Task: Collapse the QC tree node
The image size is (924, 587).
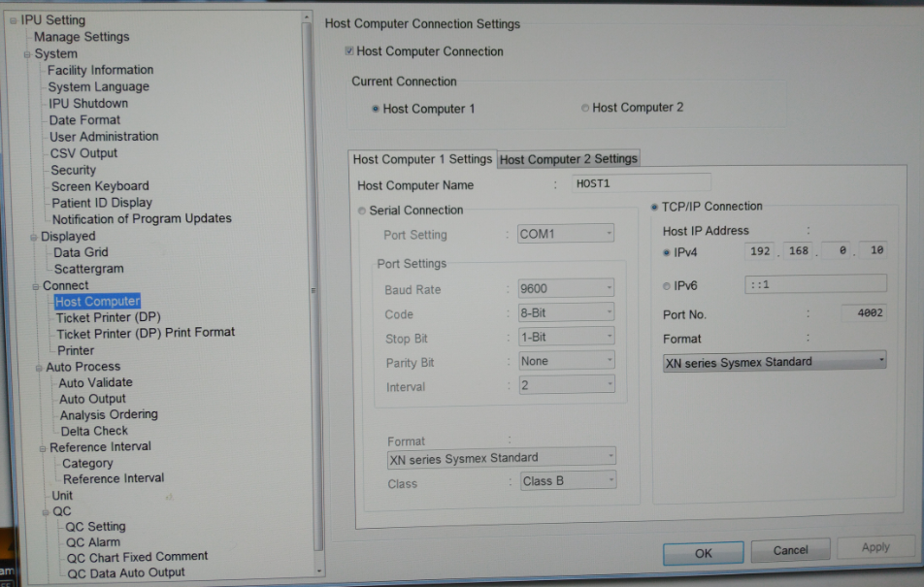Action: click(46, 511)
